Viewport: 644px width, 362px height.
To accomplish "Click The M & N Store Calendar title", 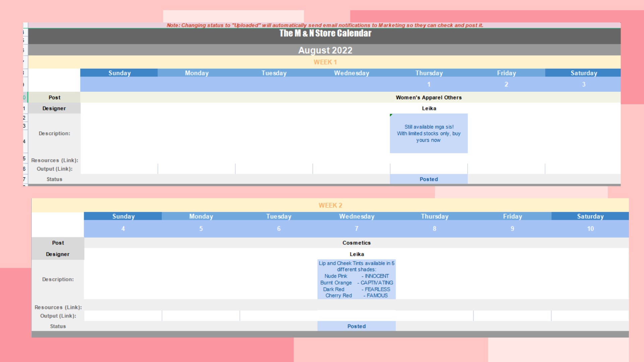I will (x=325, y=34).
